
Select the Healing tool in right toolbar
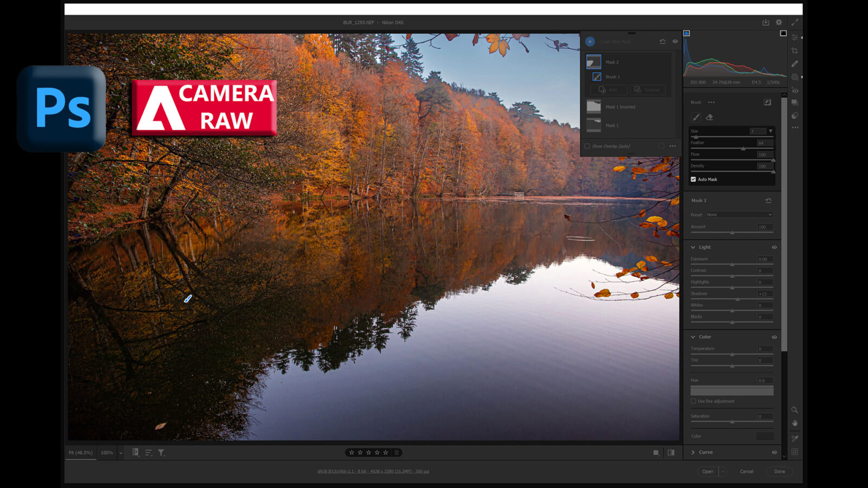(x=795, y=63)
